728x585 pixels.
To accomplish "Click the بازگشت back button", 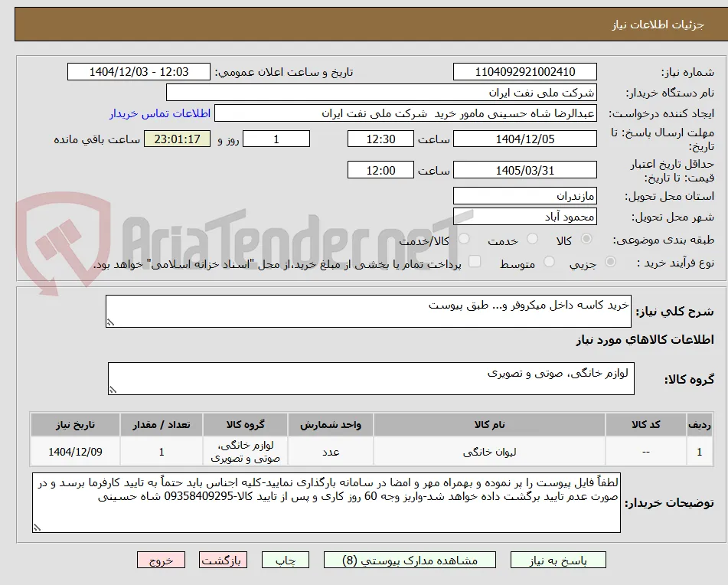I will click(x=223, y=560).
